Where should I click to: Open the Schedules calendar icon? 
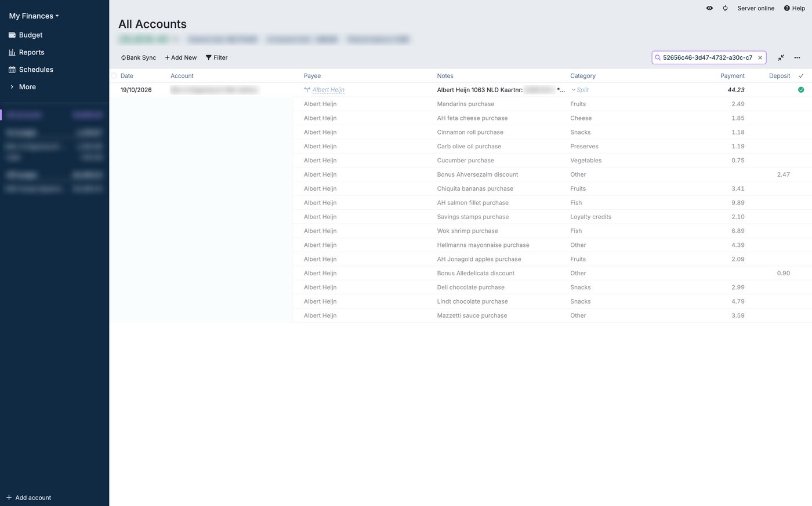(12, 70)
